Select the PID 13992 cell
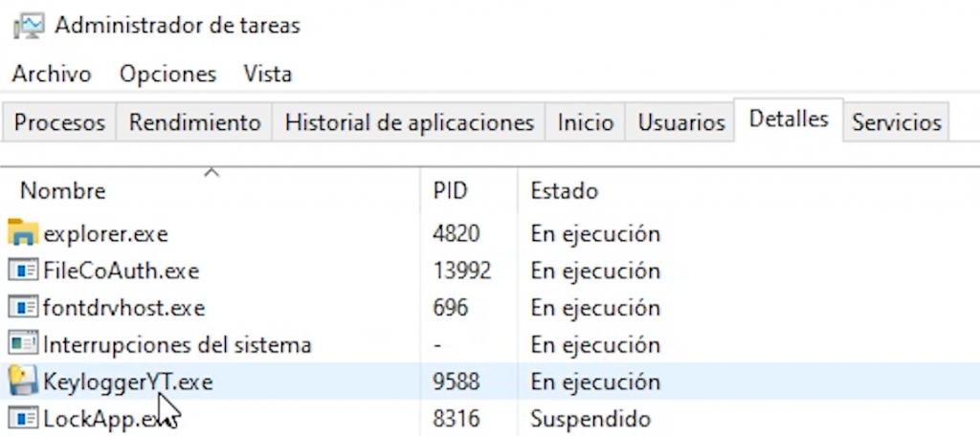 [461, 271]
